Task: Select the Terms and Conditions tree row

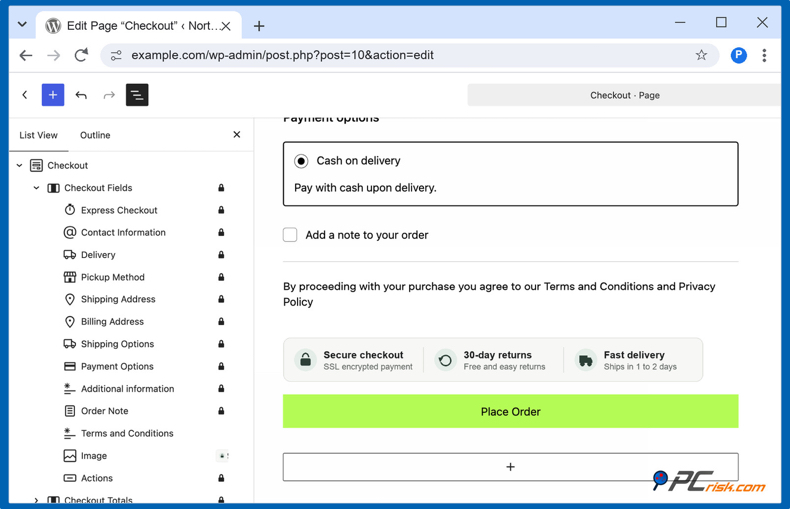Action: [127, 433]
